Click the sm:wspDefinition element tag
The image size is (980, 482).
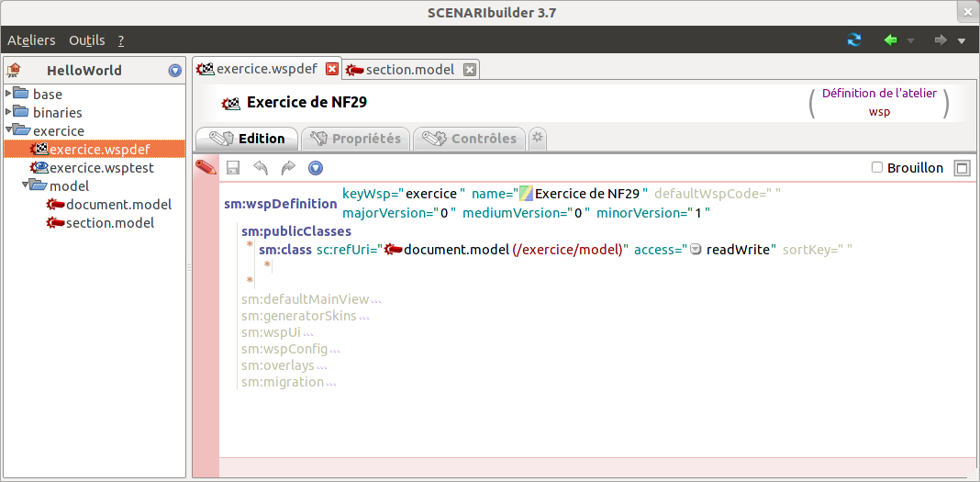281,203
